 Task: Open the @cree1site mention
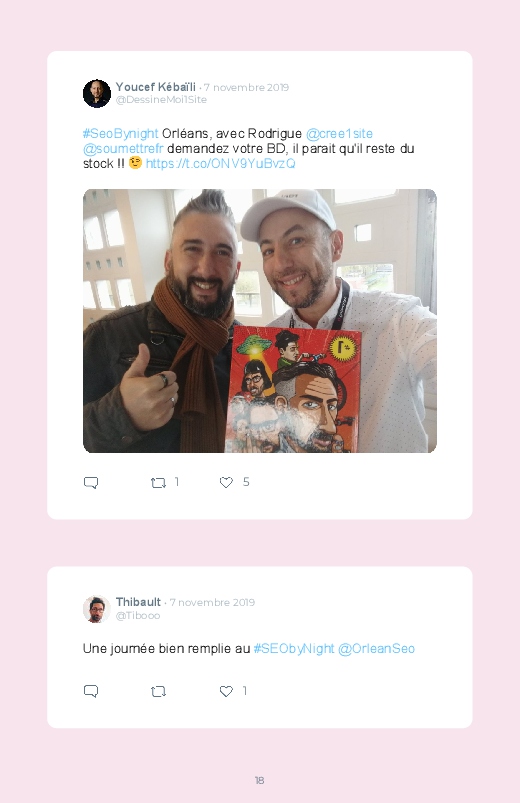[339, 134]
